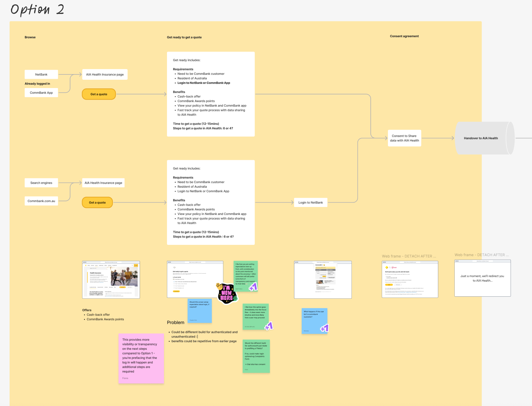Select the Search engines node
Viewport: 532px width, 406px height.
coord(41,183)
